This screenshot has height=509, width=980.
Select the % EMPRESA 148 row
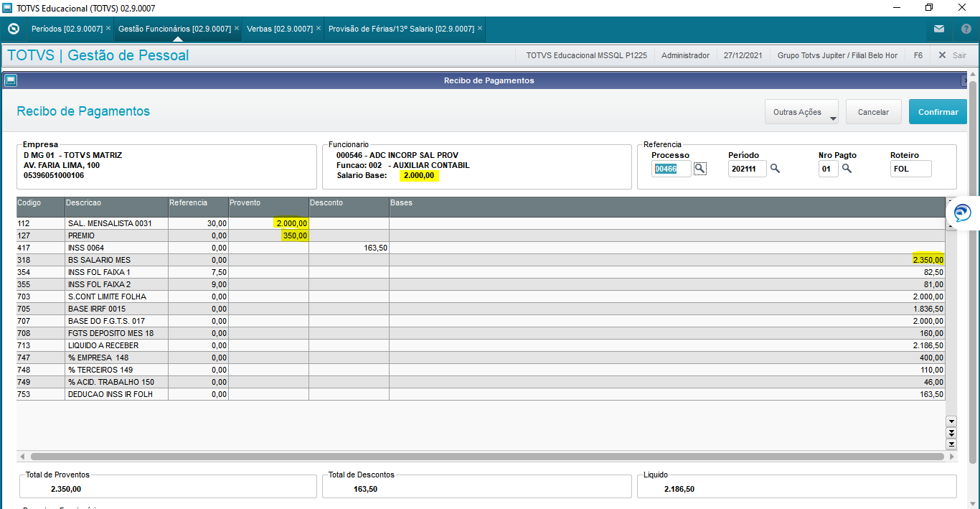pos(481,358)
